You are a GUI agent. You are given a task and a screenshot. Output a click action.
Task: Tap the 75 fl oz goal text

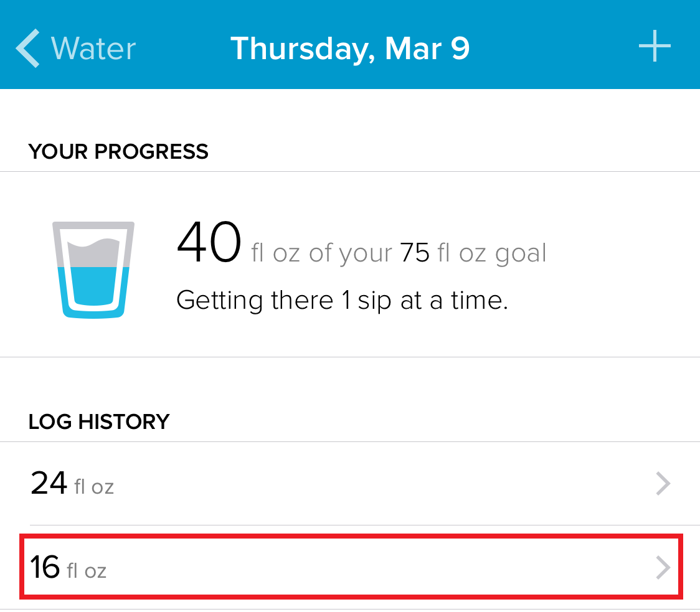(473, 253)
